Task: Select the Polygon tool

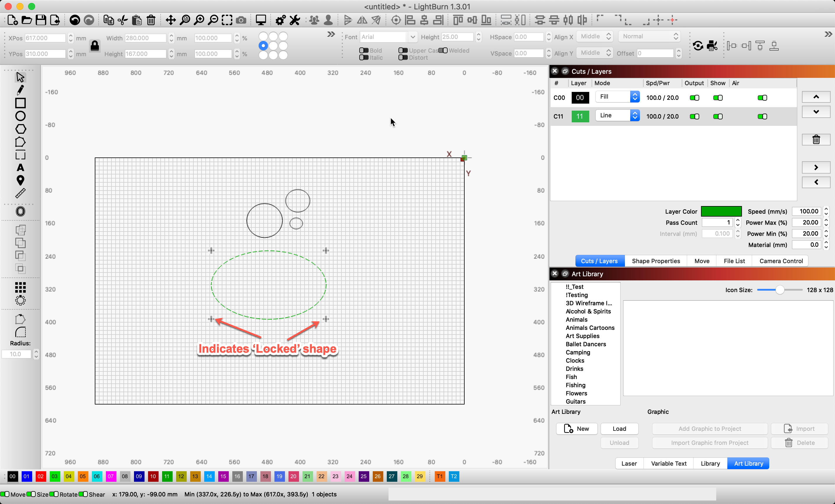Action: click(x=20, y=129)
